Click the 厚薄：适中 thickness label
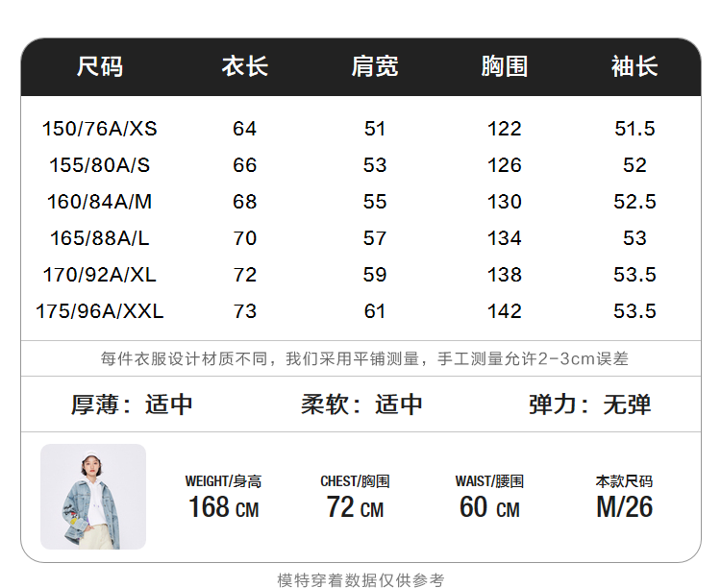This screenshot has height=588, width=721. click(x=132, y=404)
